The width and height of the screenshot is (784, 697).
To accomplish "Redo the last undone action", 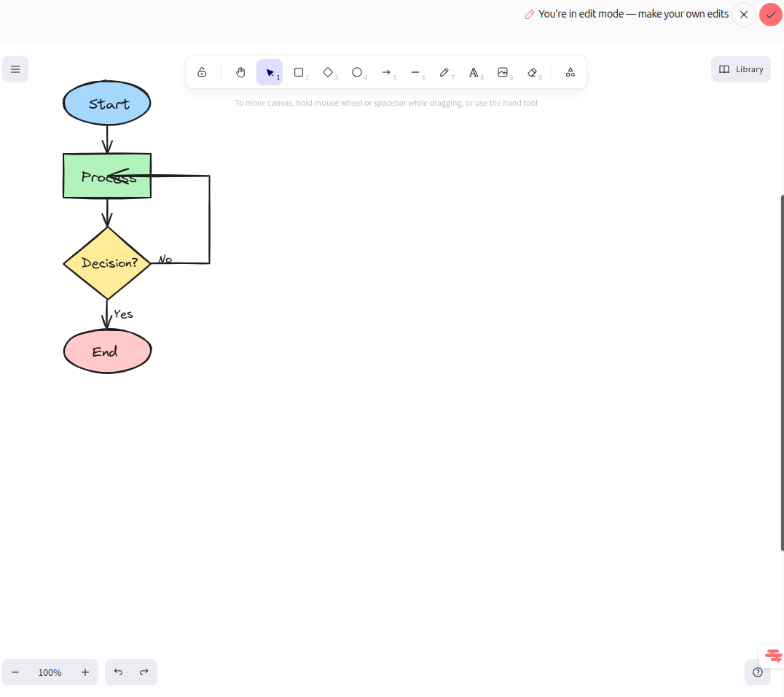I will click(144, 672).
